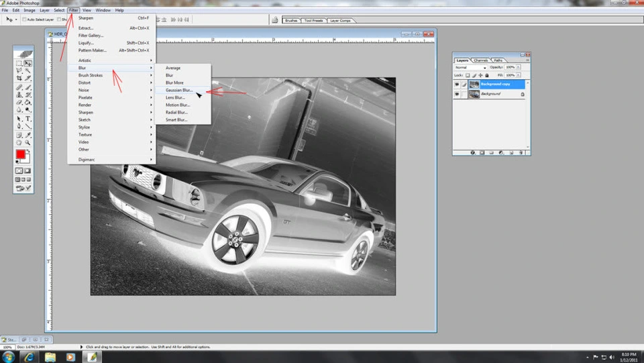Expand the Distort filter submenu
This screenshot has height=363, width=644.
[x=112, y=83]
